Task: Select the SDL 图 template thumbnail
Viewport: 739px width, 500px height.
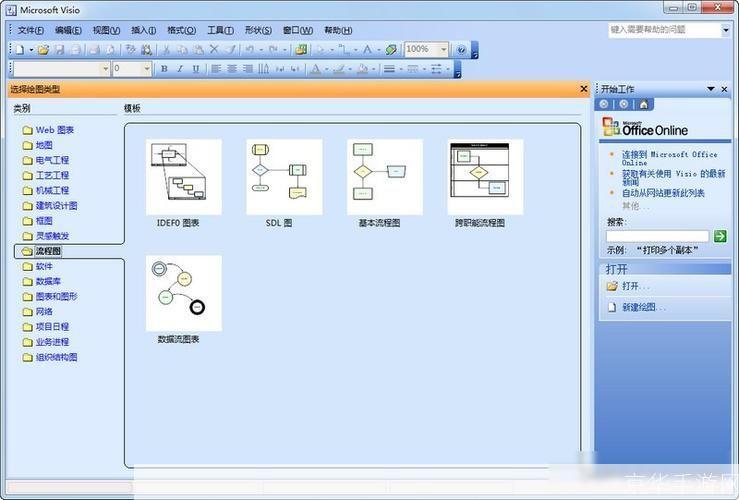Action: click(284, 177)
